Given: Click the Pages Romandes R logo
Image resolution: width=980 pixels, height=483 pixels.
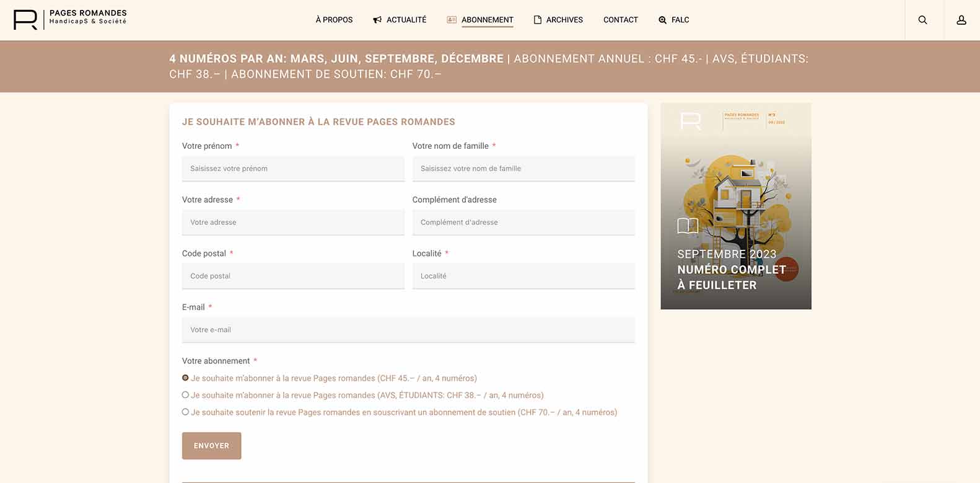Looking at the screenshot, I should (x=25, y=20).
